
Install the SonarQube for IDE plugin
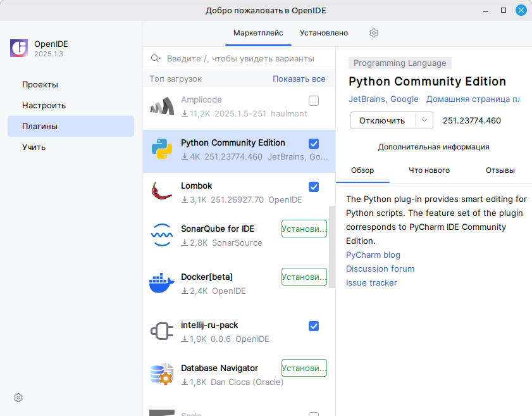click(x=304, y=229)
